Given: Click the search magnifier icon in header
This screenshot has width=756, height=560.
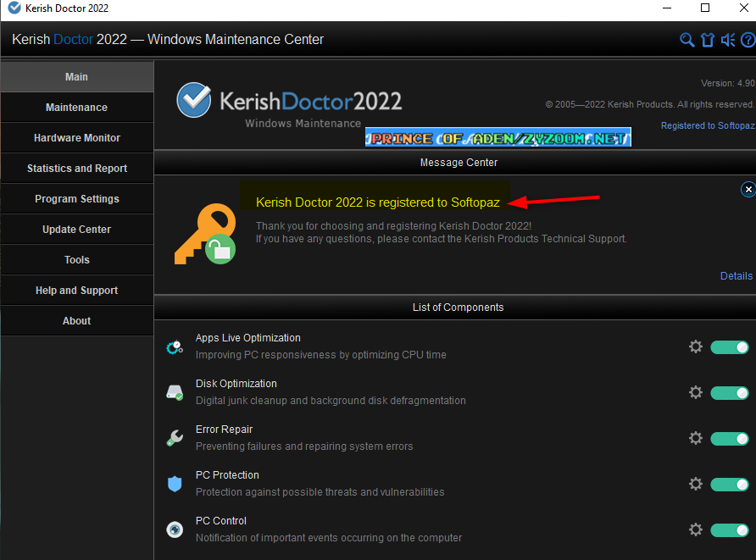Looking at the screenshot, I should point(687,40).
